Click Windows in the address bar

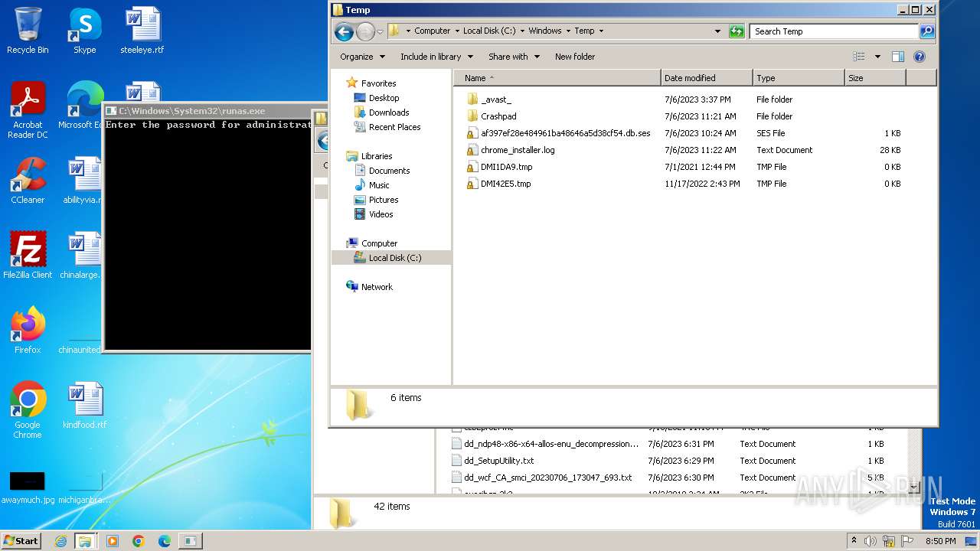click(x=545, y=31)
